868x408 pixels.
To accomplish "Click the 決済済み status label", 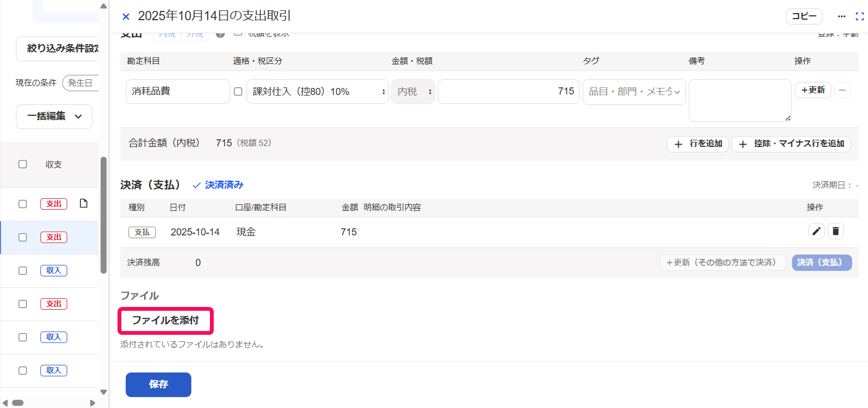I will (219, 185).
